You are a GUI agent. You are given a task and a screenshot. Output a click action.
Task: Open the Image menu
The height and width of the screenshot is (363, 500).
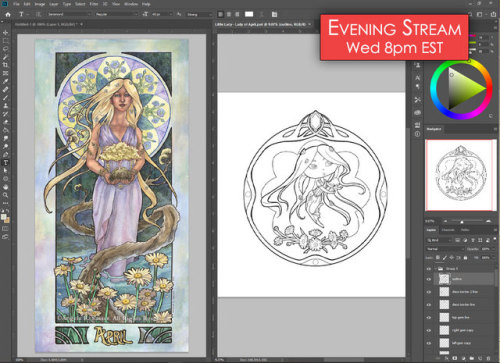pyautogui.click(x=40, y=4)
